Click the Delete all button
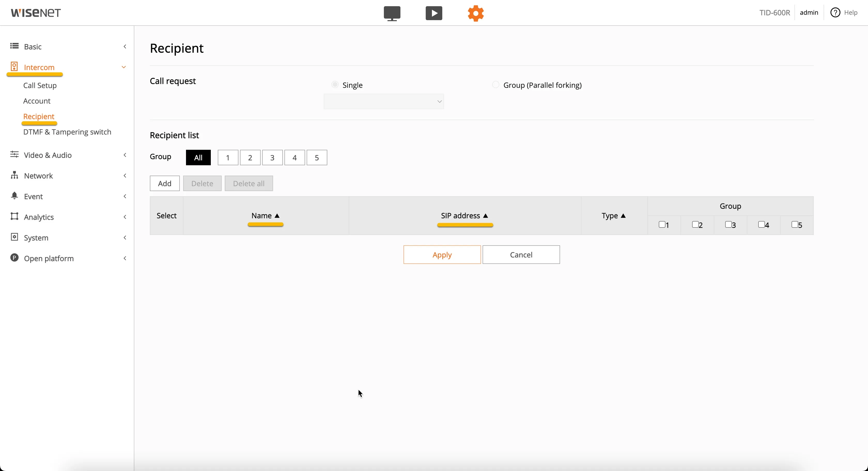The image size is (868, 471). coord(249,183)
